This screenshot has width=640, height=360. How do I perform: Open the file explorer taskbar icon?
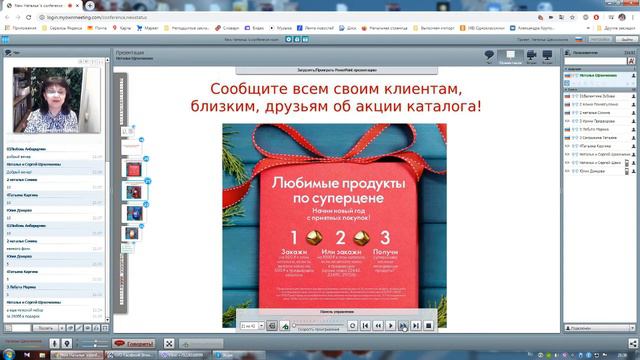tap(42, 355)
